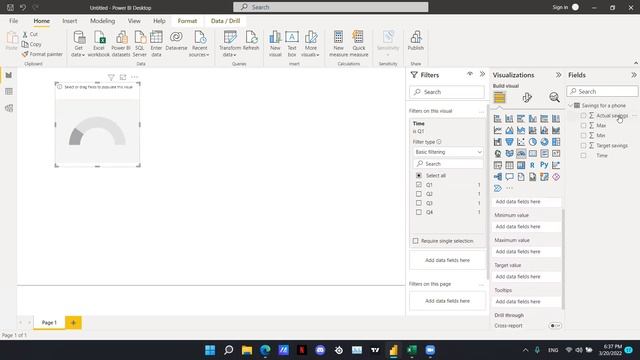Collapse the Visualizations pane
Screen dimensions: 640x360
click(558, 75)
